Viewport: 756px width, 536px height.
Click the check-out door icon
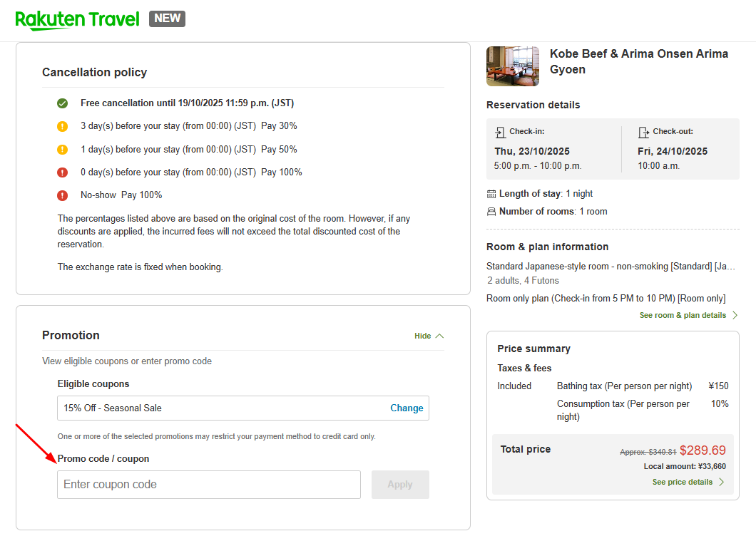point(643,132)
